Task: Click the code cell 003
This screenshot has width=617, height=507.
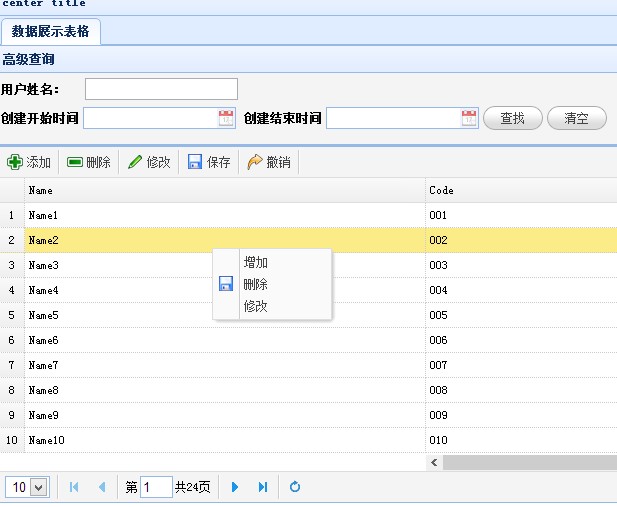Action: click(521, 265)
